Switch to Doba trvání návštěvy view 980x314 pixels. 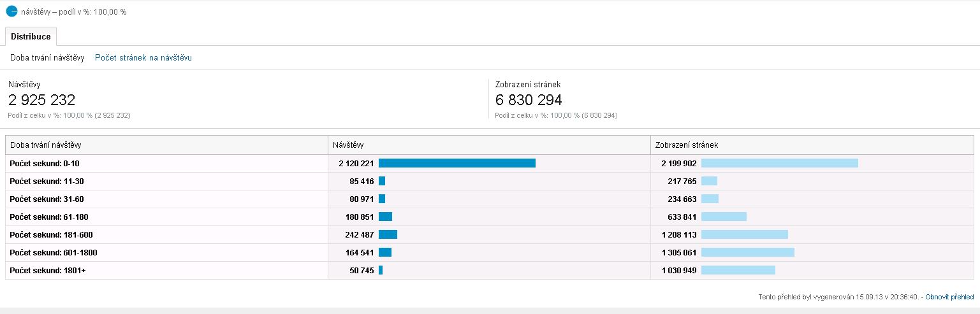point(47,58)
